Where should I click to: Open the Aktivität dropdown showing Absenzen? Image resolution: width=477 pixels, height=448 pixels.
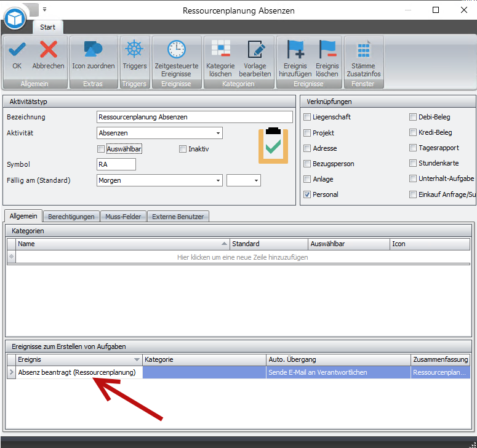tap(218, 133)
